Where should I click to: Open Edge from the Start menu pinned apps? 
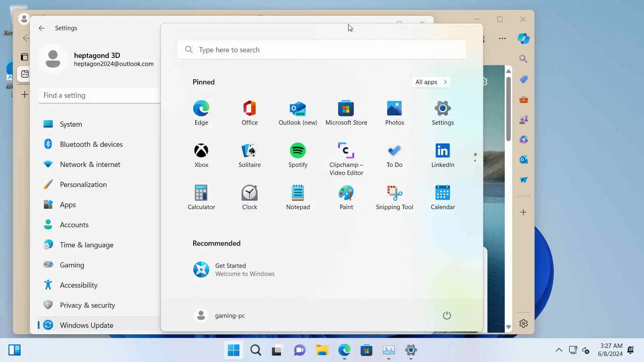(x=201, y=113)
